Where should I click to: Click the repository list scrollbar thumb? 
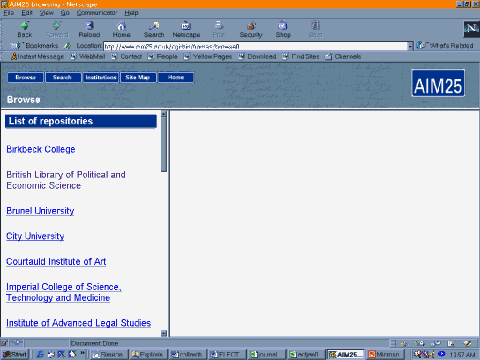tap(164, 144)
